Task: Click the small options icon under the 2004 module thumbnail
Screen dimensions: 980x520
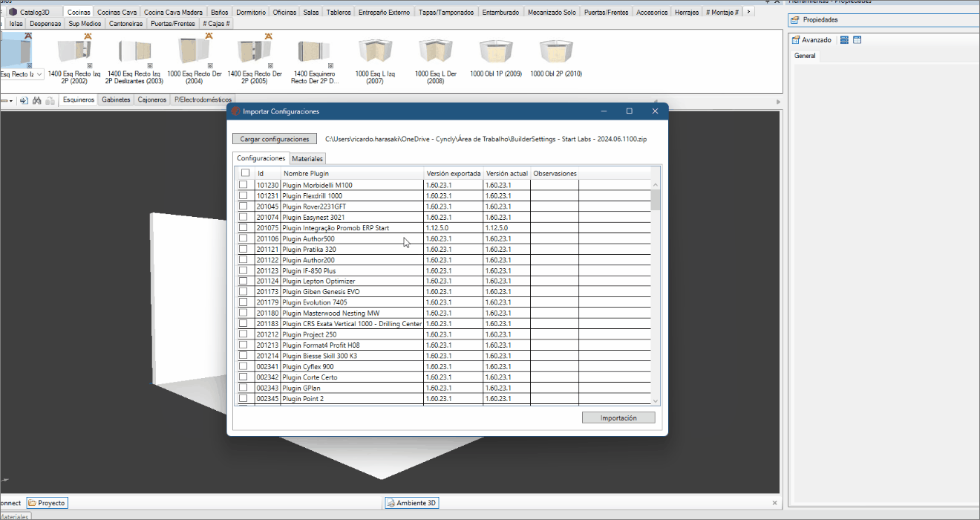Action: coord(210,65)
